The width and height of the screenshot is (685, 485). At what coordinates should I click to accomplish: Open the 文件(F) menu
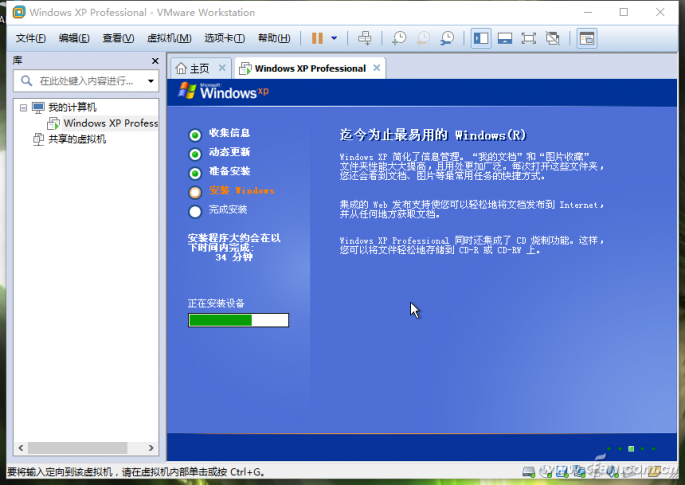pos(31,38)
